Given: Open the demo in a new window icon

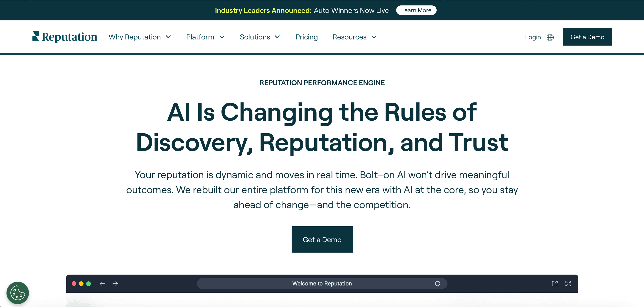Looking at the screenshot, I should 555,283.
